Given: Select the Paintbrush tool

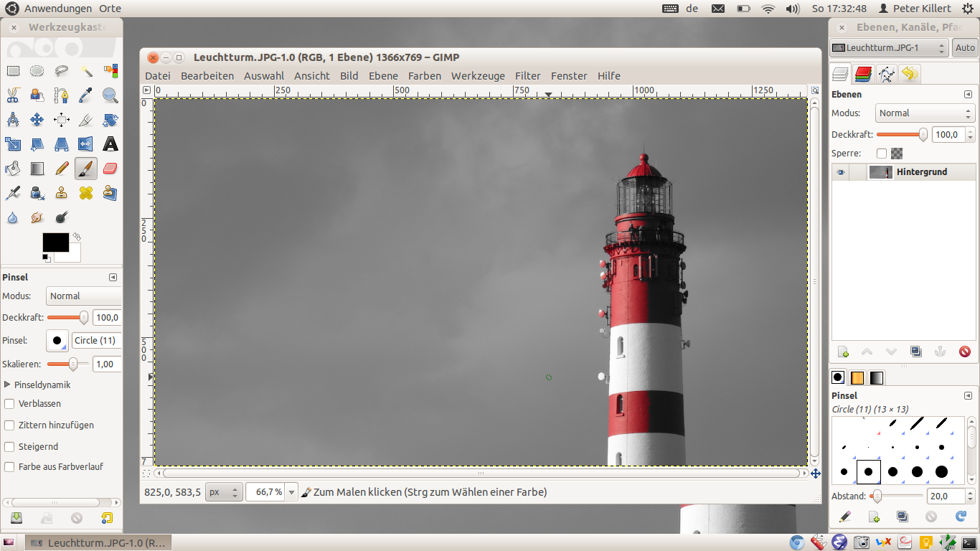Looking at the screenshot, I should point(86,169).
